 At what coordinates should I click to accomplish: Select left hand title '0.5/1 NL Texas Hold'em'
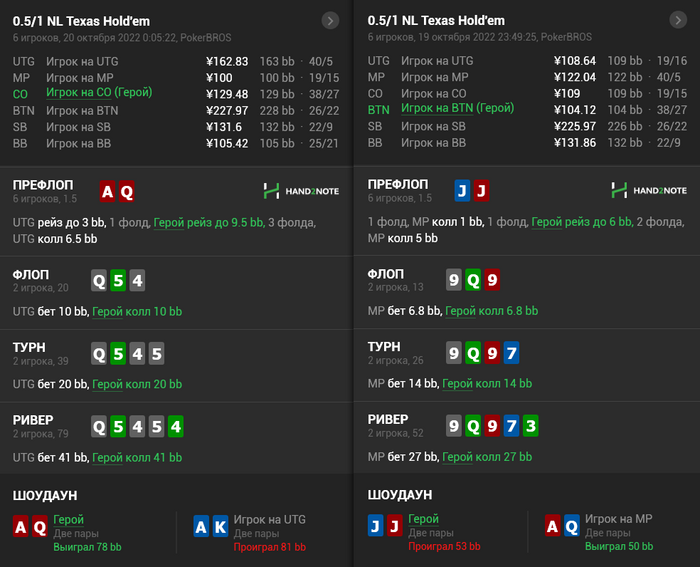pos(81,21)
